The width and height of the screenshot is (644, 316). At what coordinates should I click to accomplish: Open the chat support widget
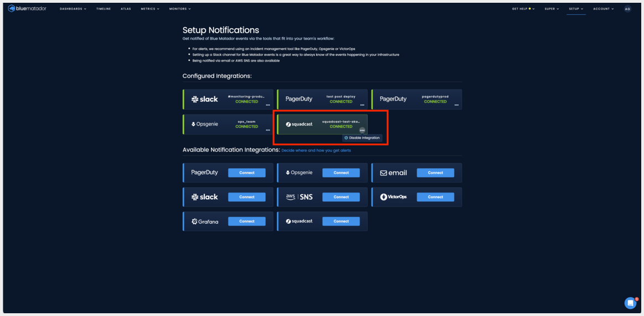pyautogui.click(x=630, y=303)
